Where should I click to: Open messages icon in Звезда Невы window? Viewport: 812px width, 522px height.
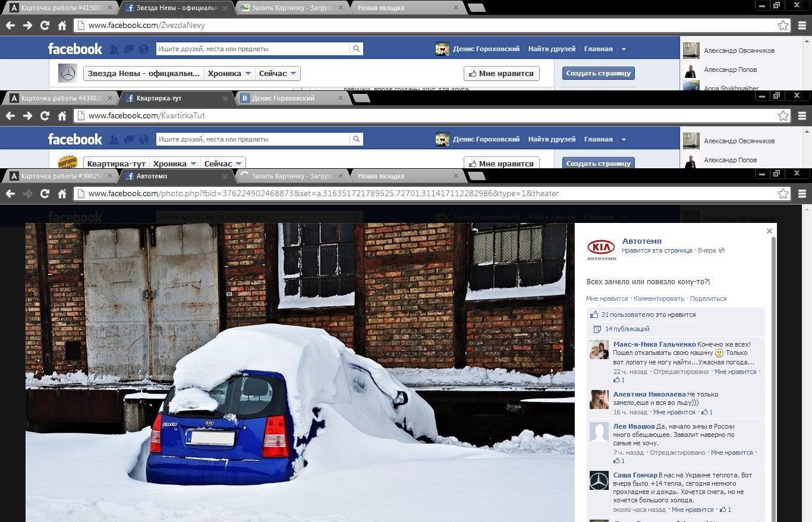coord(128,49)
